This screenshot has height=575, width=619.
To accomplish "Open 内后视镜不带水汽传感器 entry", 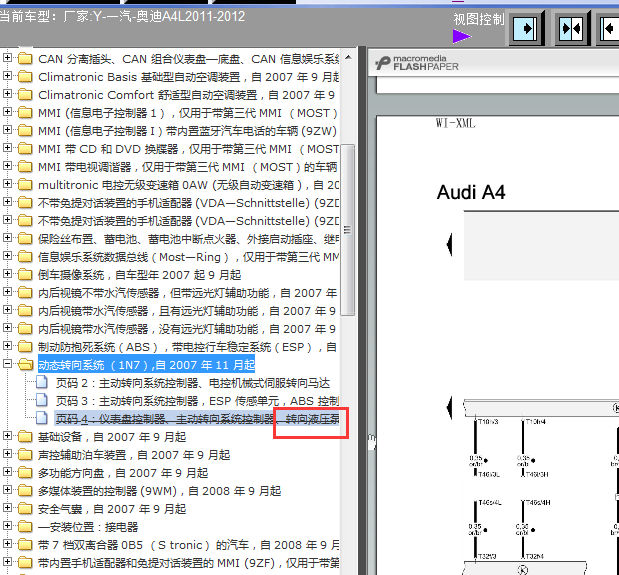I will coord(188,293).
